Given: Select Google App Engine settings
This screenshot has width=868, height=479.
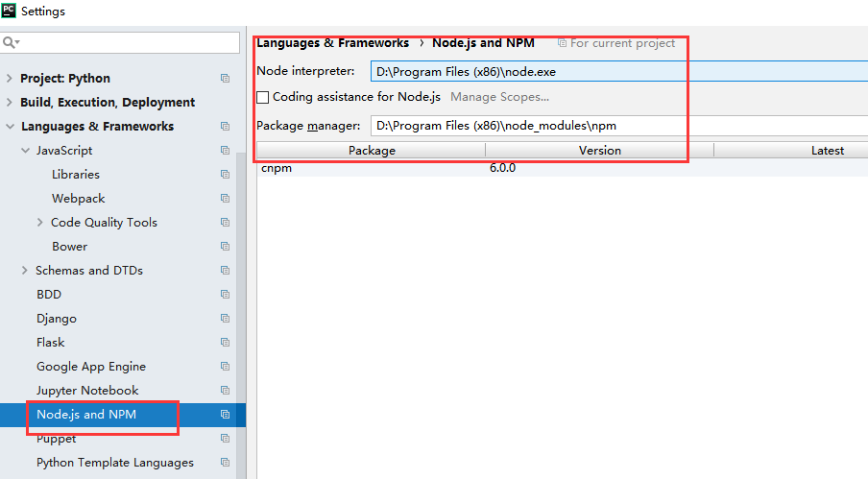Looking at the screenshot, I should coord(91,367).
